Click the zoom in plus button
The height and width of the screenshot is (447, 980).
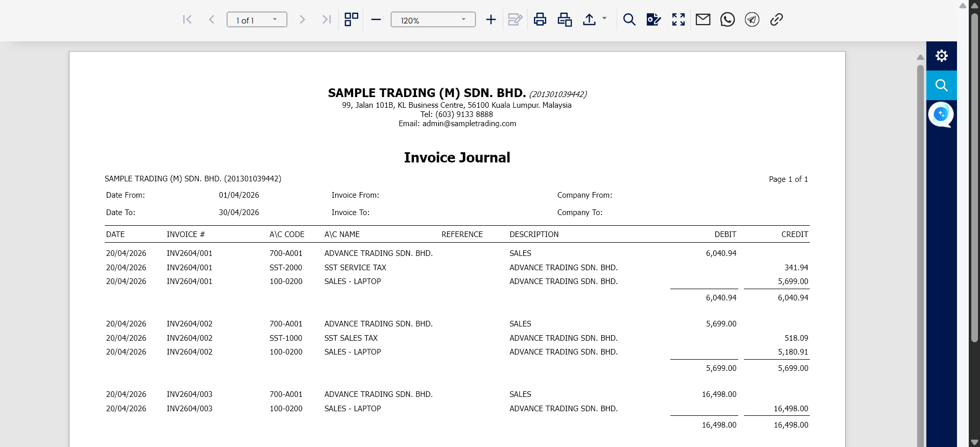(x=491, y=20)
